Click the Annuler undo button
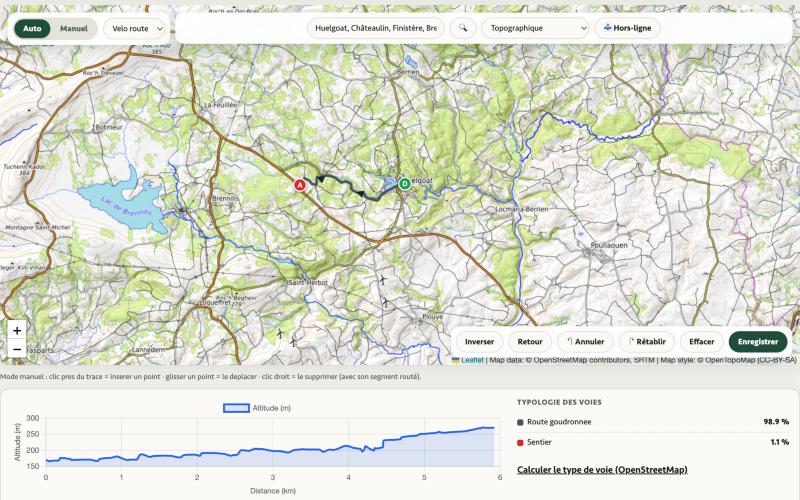Viewport: 800px width, 500px height. (585, 342)
